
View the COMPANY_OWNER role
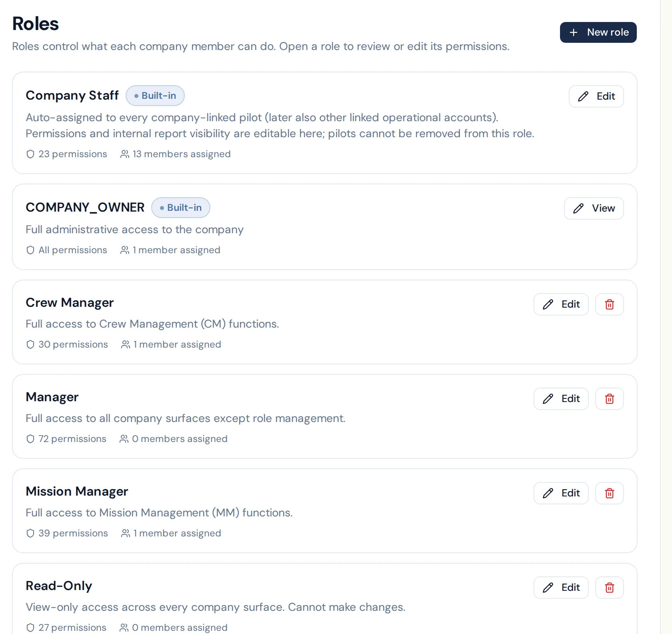[594, 208]
